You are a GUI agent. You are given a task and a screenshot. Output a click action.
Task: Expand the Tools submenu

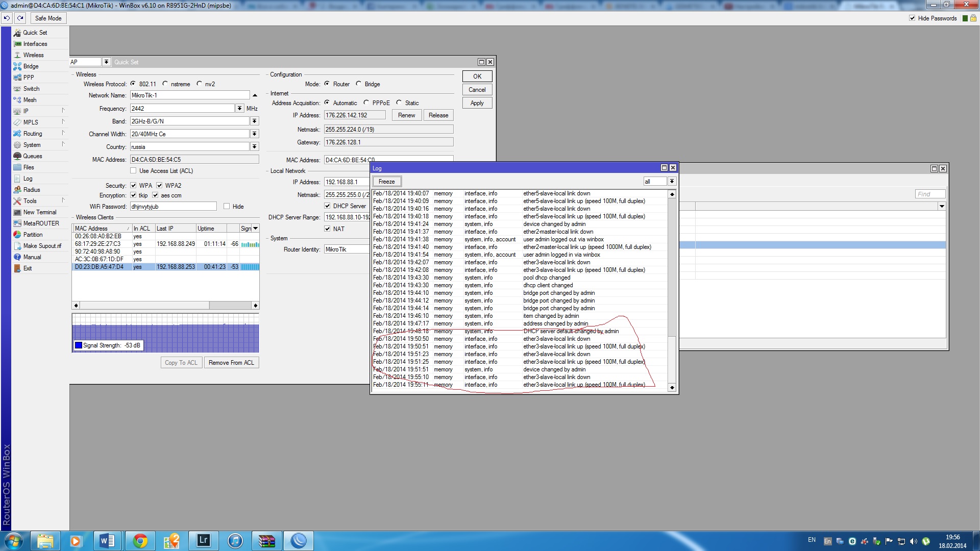tap(63, 201)
